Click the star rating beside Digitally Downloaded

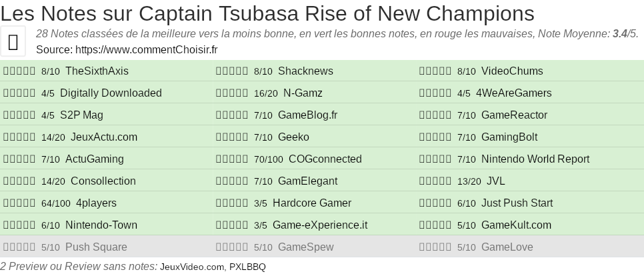[x=19, y=93]
